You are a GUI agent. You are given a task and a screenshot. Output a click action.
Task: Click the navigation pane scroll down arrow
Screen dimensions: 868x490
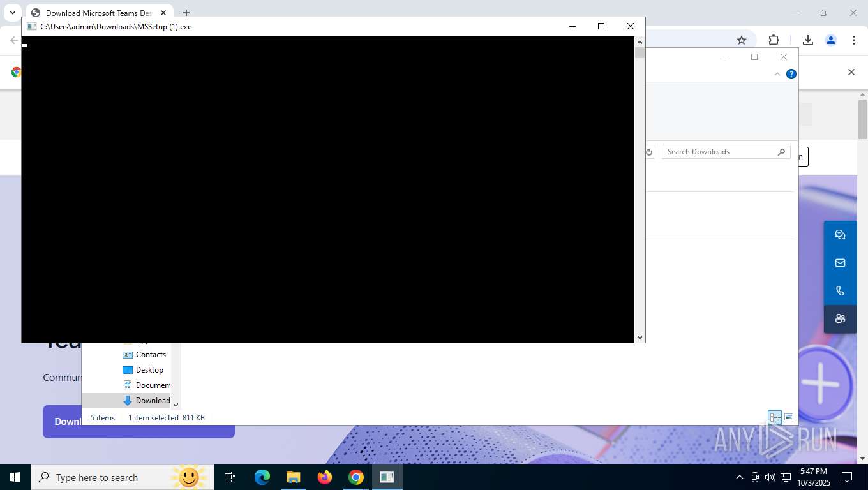coord(176,405)
